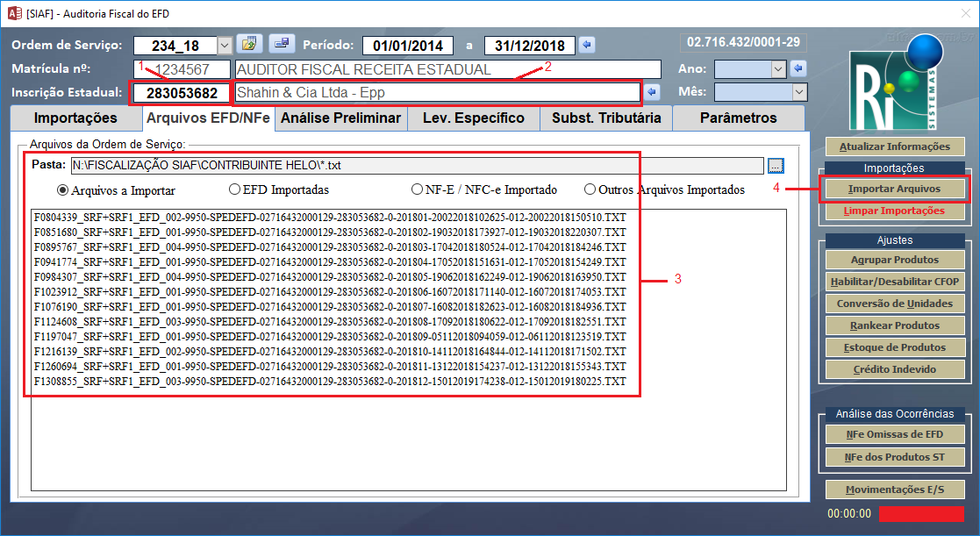The height and width of the screenshot is (536, 980).
Task: Select the first EFD file F0804339 in list
Action: point(329,217)
